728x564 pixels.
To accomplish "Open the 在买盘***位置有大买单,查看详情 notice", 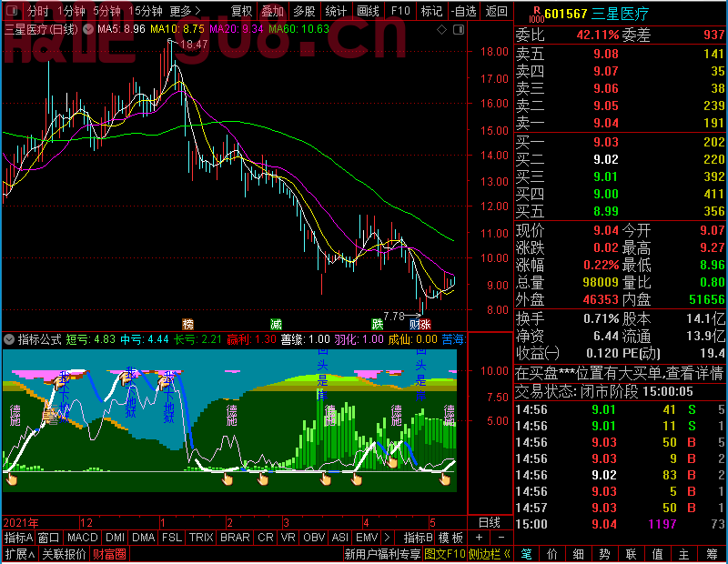I will click(x=620, y=373).
